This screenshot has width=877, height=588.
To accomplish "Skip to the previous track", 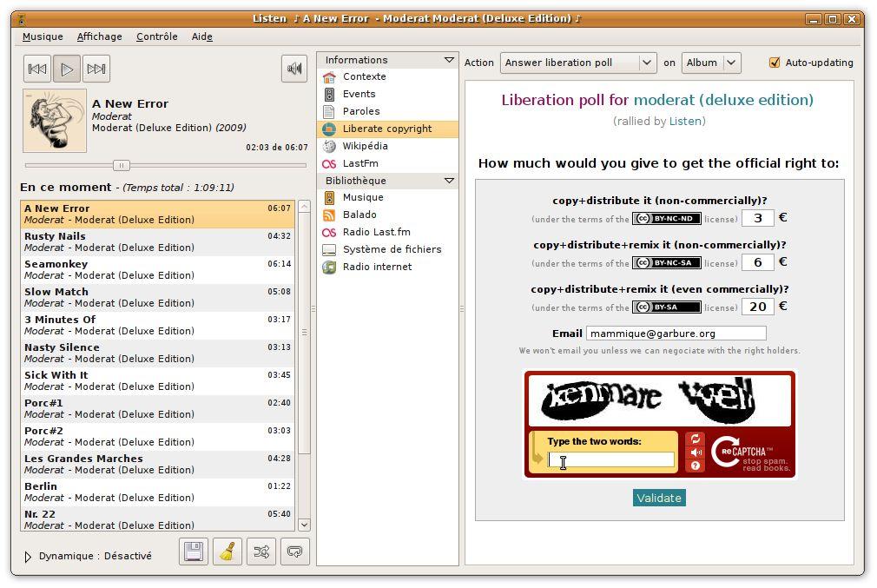I will click(x=37, y=69).
